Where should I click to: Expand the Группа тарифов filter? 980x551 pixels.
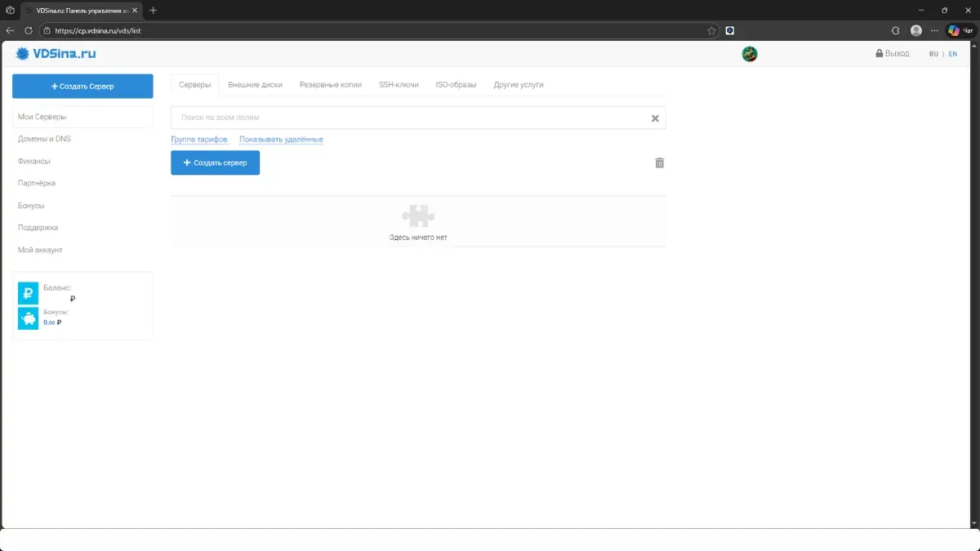coord(199,140)
